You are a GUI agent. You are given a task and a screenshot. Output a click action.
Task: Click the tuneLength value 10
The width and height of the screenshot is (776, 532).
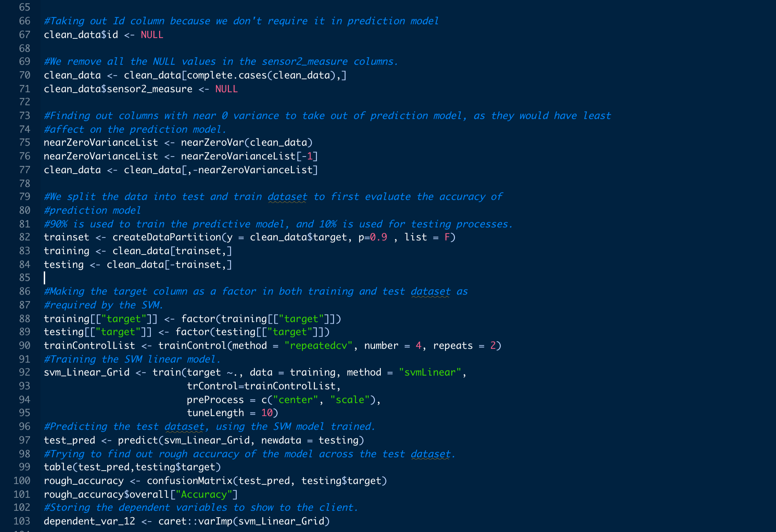tap(267, 413)
